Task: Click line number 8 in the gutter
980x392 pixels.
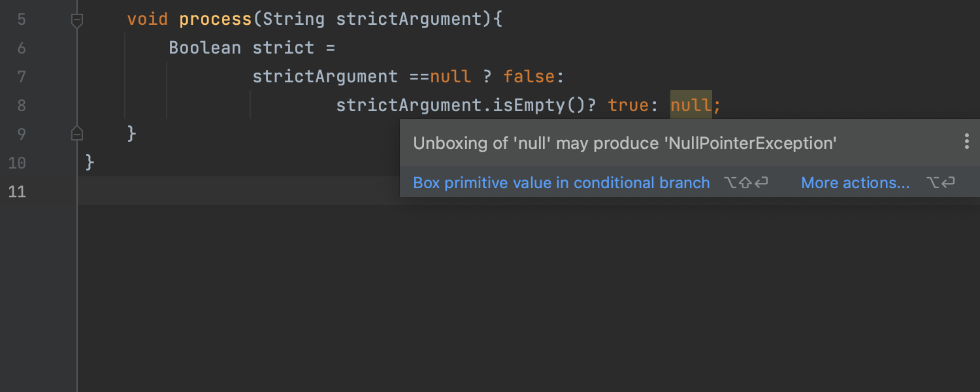Action: pos(22,106)
